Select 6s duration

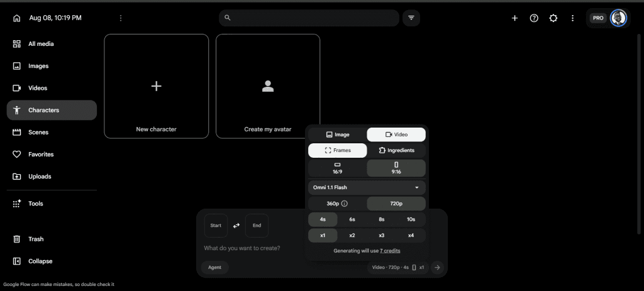(352, 219)
